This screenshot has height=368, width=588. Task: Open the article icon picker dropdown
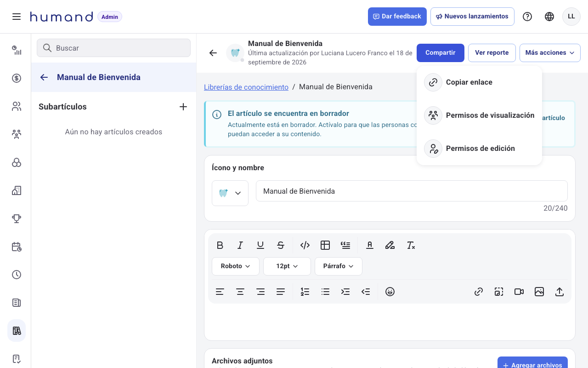[x=230, y=193]
